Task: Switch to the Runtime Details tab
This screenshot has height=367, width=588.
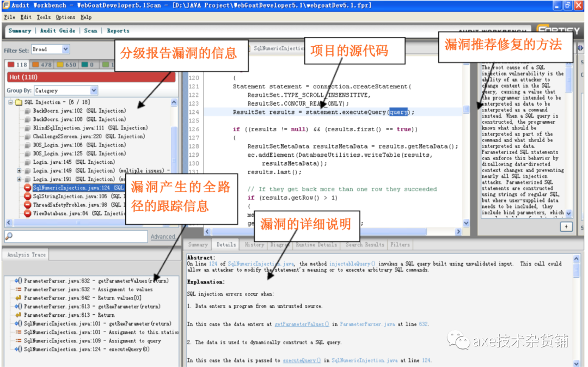Action: [316, 244]
